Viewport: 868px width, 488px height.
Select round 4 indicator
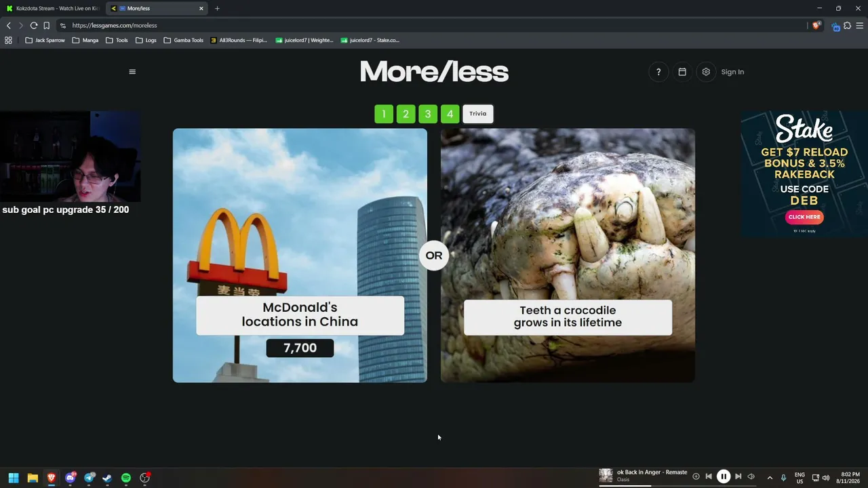tap(450, 114)
